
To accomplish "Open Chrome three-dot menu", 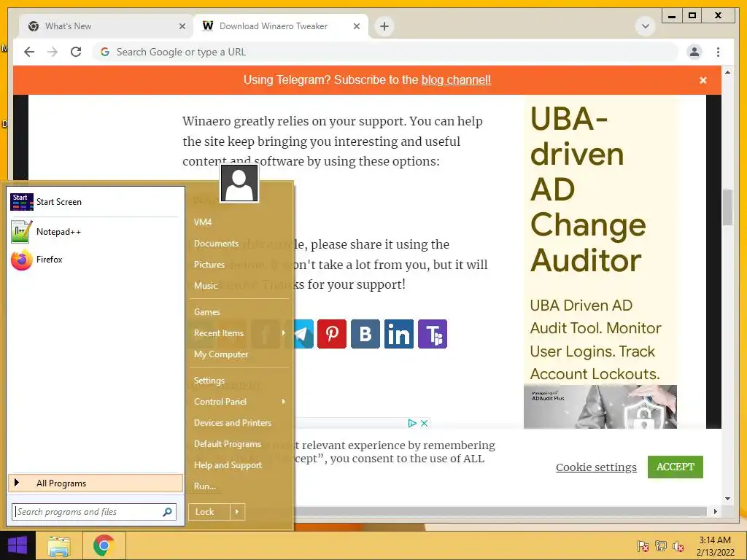I will click(718, 52).
